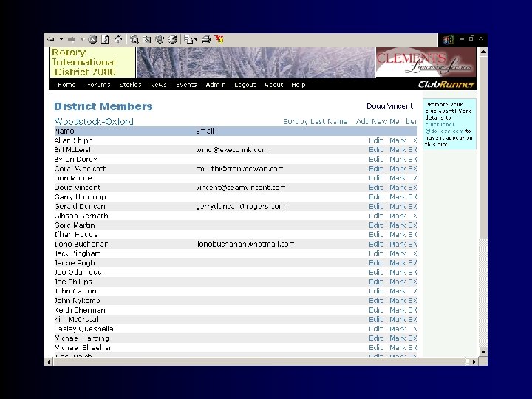
Task: Click the Refresh page toolbar icon
Action: (105, 40)
